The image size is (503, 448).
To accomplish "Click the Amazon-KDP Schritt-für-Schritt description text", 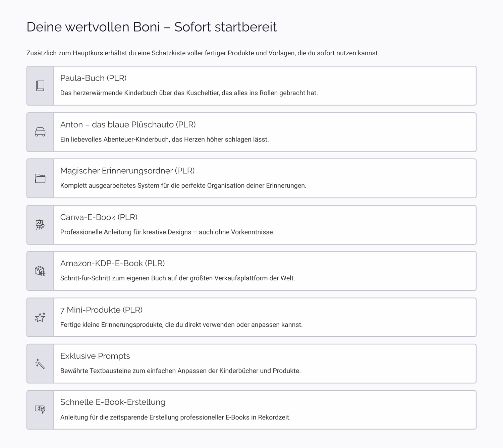I will (178, 278).
